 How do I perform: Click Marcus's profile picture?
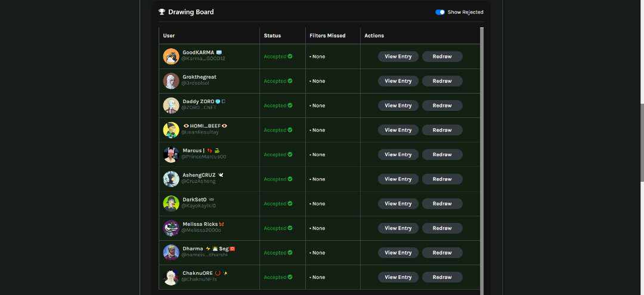(171, 155)
